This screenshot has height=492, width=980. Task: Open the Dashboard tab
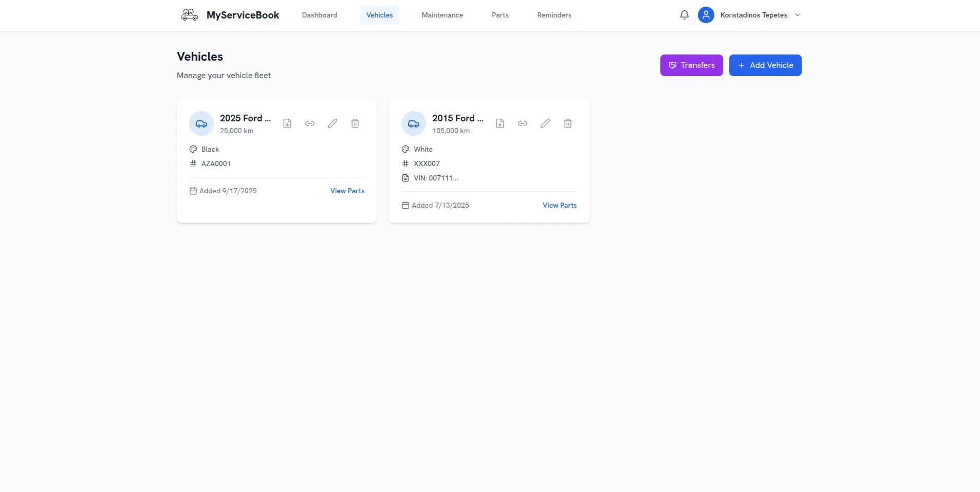[x=320, y=15]
